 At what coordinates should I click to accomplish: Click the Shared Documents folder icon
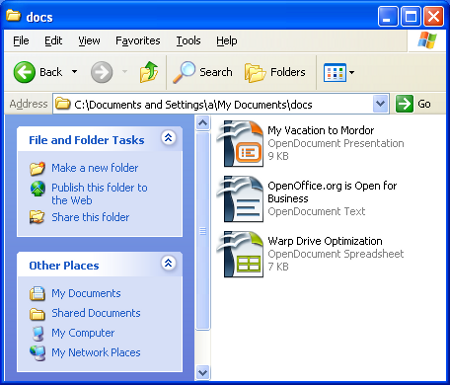pos(37,314)
